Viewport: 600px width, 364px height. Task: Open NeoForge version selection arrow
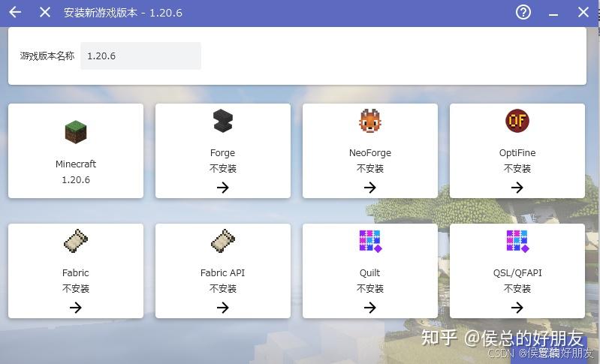point(369,188)
